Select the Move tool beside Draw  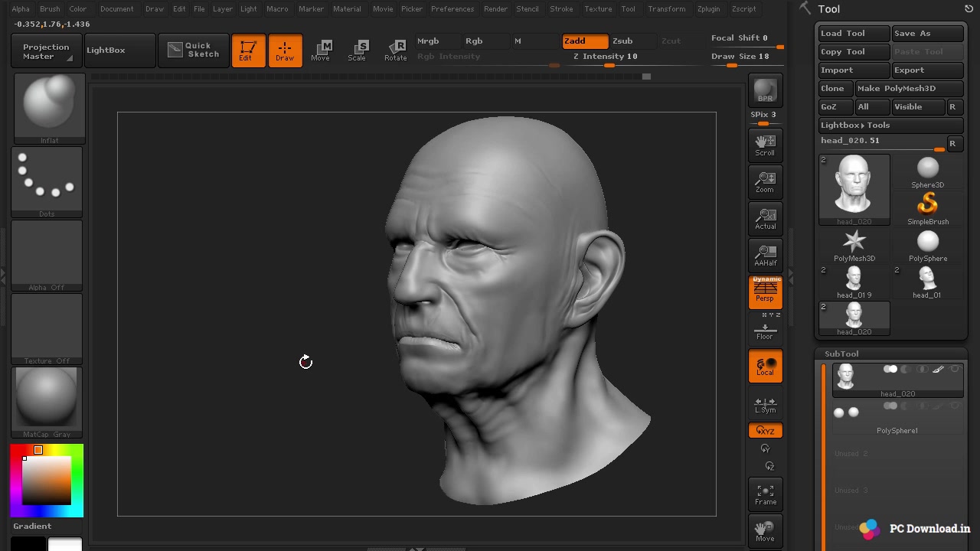(x=321, y=51)
